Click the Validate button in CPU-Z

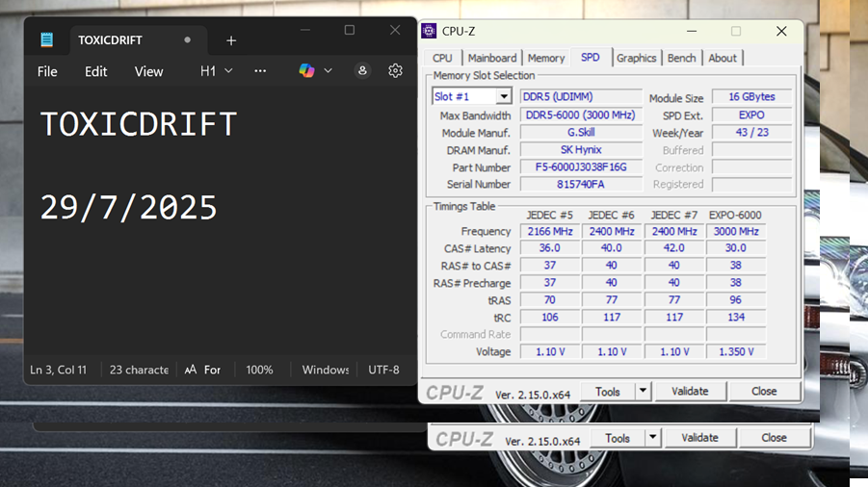pyautogui.click(x=690, y=391)
